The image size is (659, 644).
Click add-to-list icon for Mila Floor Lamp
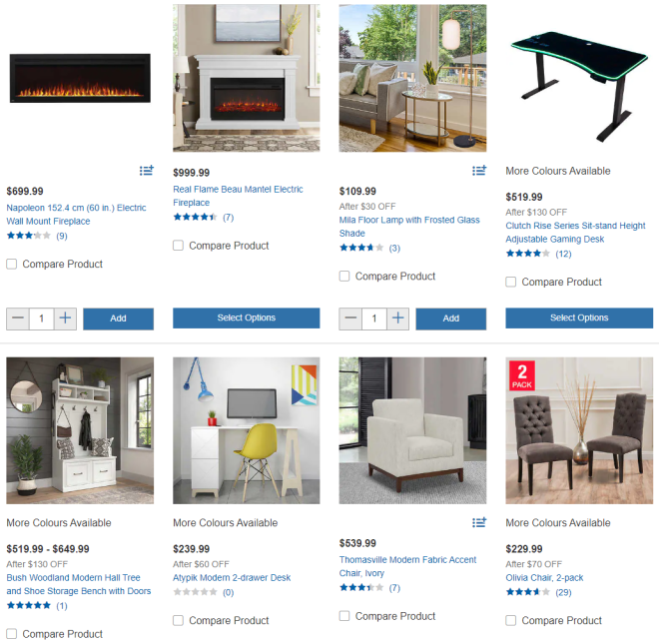point(479,171)
